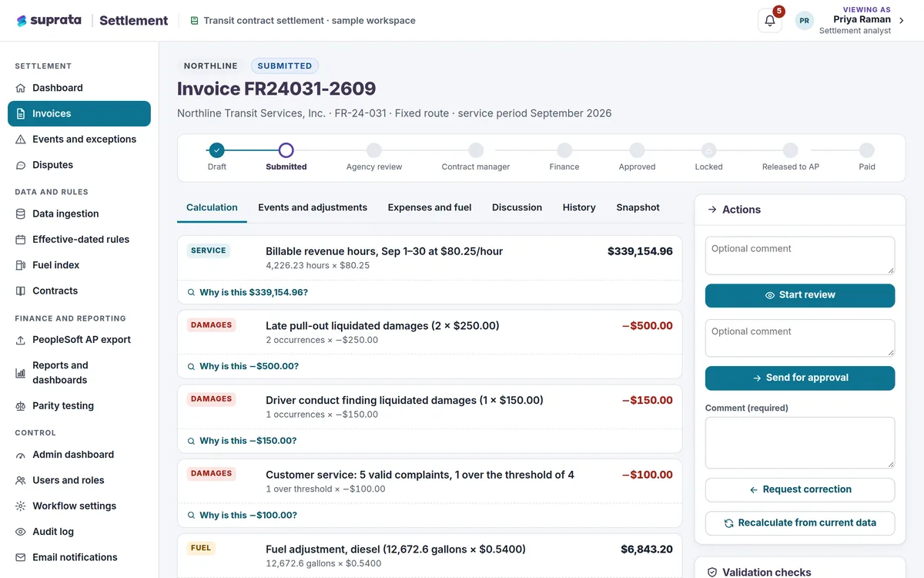Click the Send for approval button
The height and width of the screenshot is (578, 924).
tap(800, 378)
